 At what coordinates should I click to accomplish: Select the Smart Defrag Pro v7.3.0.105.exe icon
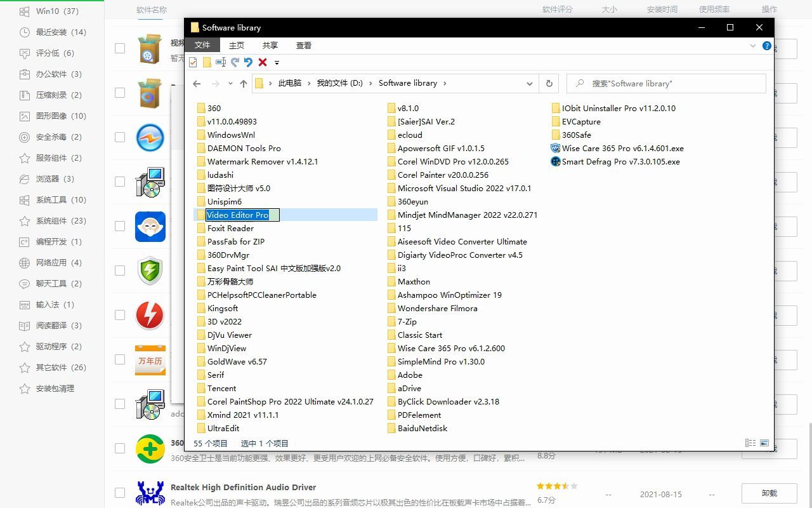[556, 161]
